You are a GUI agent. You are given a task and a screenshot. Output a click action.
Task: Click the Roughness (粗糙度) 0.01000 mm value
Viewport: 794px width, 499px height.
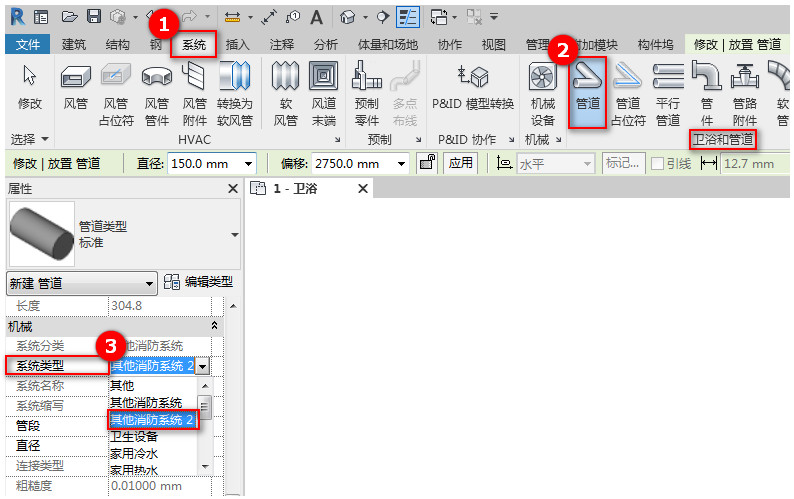click(x=160, y=486)
